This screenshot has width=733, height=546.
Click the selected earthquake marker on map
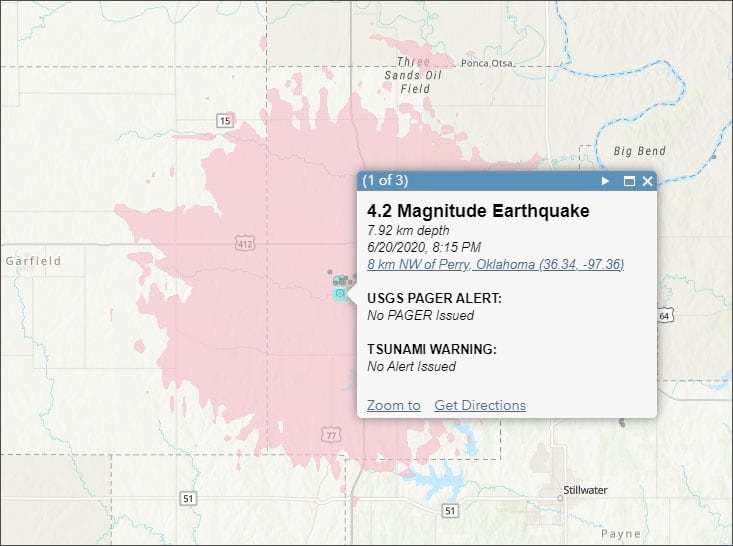[x=340, y=293]
